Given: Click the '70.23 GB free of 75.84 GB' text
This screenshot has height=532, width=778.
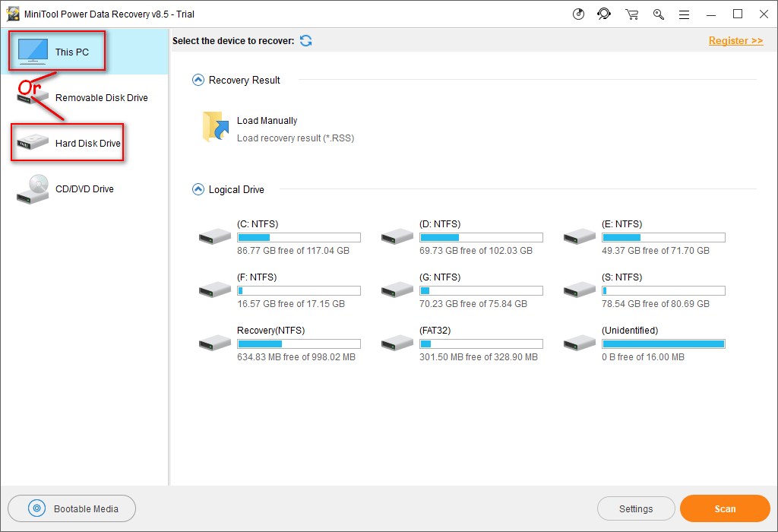Looking at the screenshot, I should pos(473,304).
